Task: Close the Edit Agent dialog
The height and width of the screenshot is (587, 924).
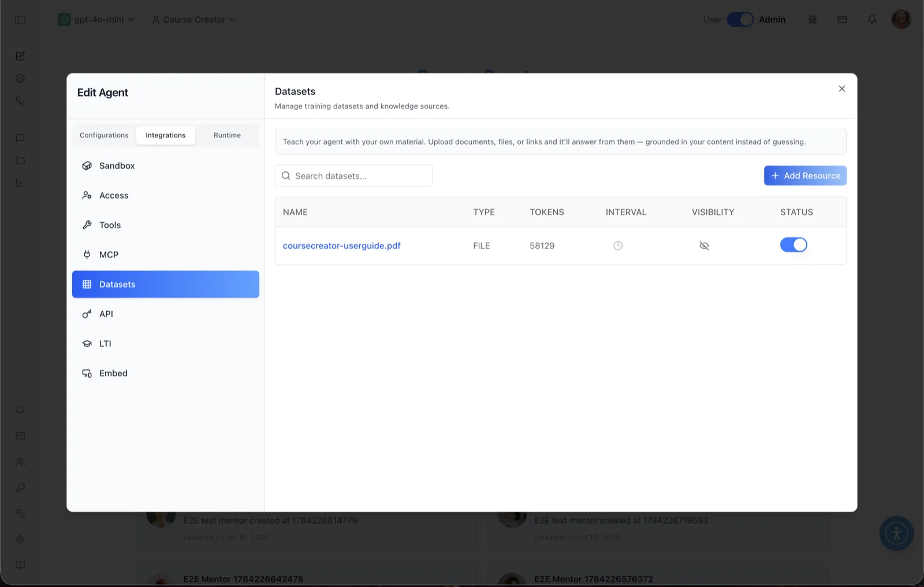Action: click(842, 89)
